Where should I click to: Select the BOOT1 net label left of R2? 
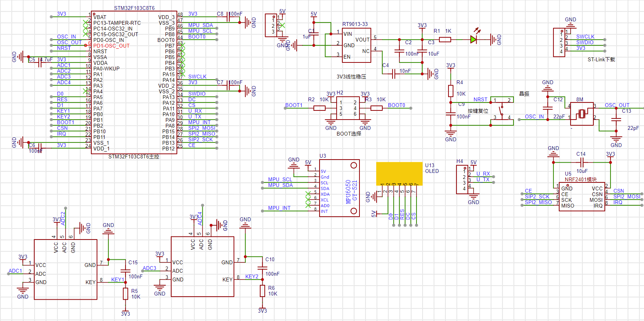point(294,105)
